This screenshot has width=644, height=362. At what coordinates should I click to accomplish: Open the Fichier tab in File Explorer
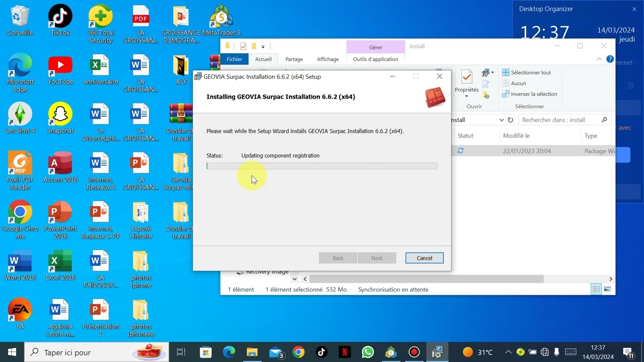pos(234,59)
